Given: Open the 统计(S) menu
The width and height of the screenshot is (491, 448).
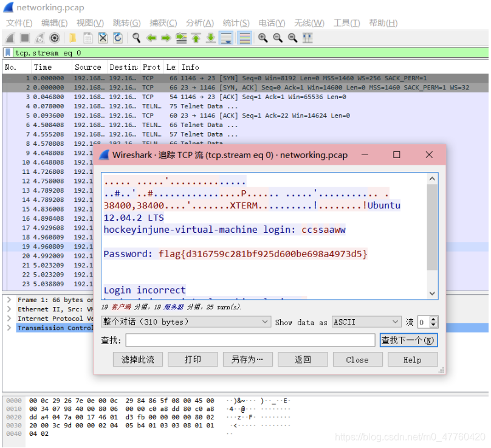Looking at the screenshot, I should tap(236, 23).
